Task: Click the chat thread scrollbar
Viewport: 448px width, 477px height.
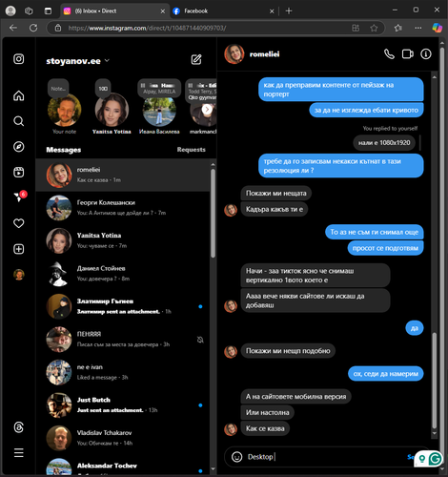Action: [435, 380]
